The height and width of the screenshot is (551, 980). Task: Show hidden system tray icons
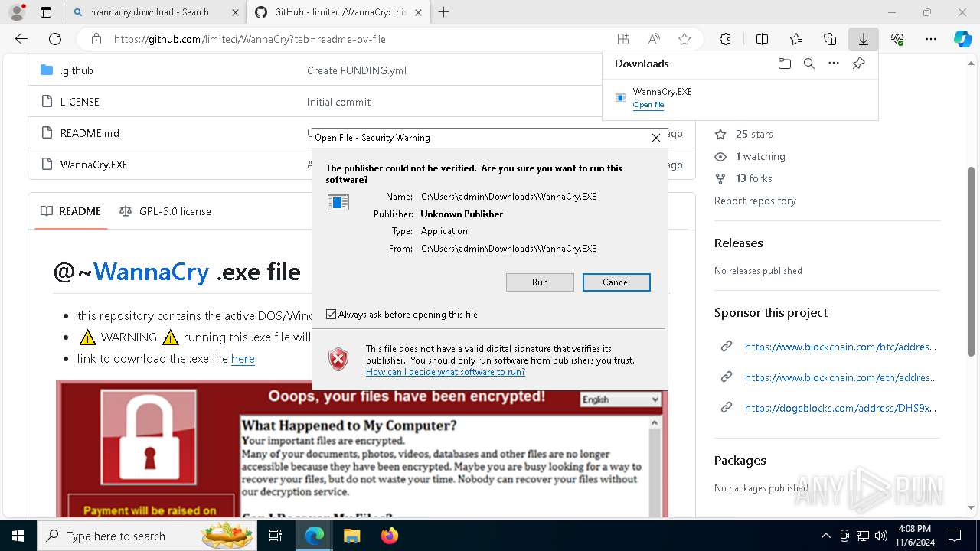[825, 536]
